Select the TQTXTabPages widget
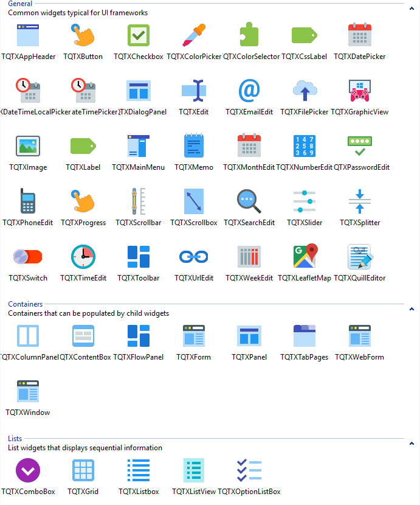420x505 pixels. 305,336
